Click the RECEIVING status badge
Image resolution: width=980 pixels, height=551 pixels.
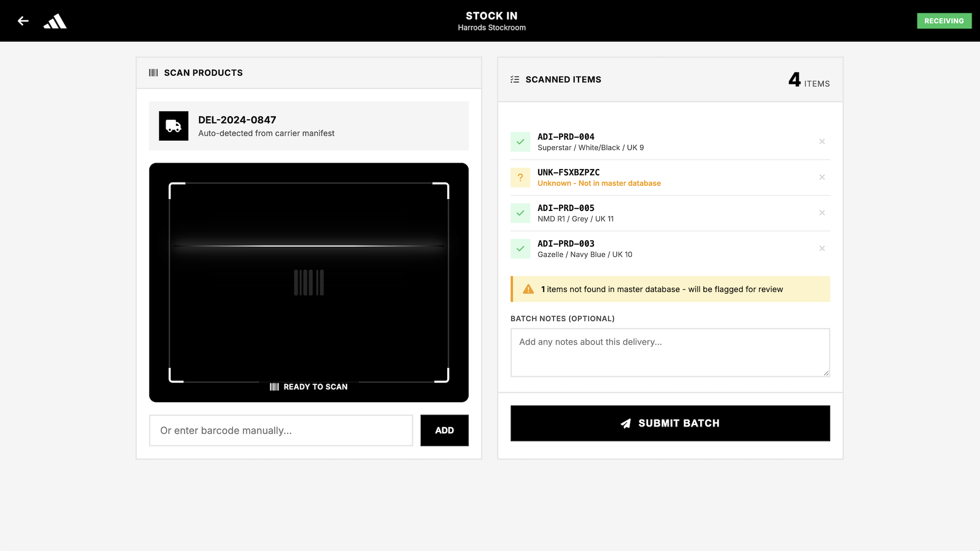tap(944, 21)
